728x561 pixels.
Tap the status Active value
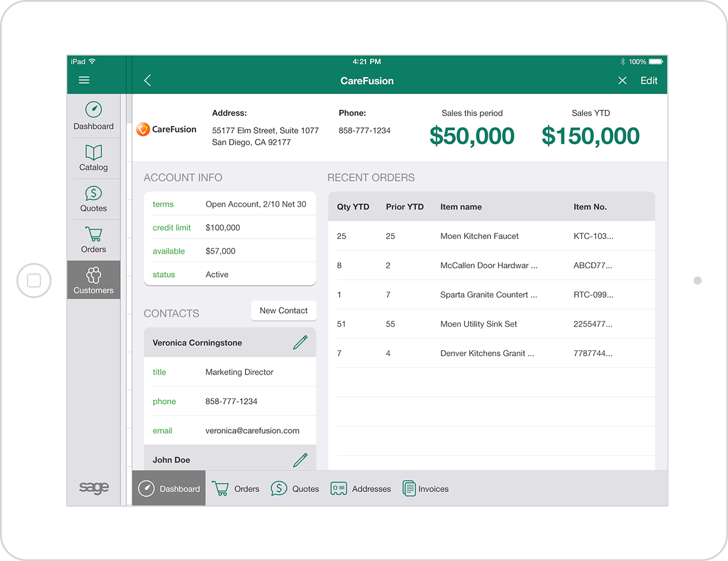pos(217,274)
